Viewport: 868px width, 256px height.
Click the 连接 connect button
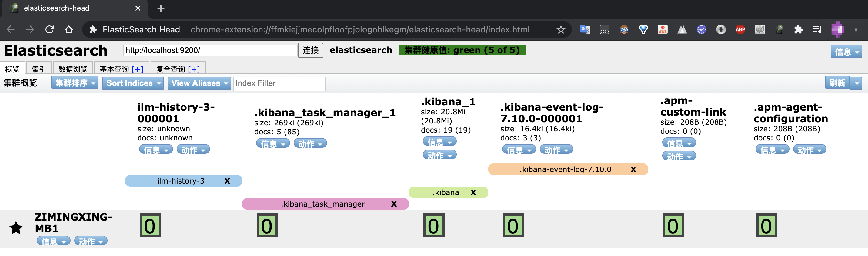click(x=310, y=50)
